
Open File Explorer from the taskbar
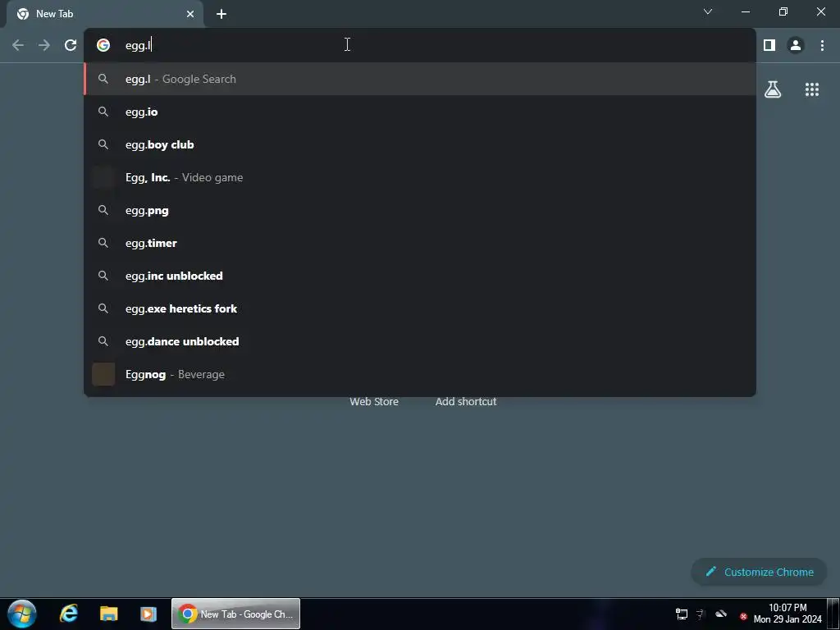click(109, 614)
